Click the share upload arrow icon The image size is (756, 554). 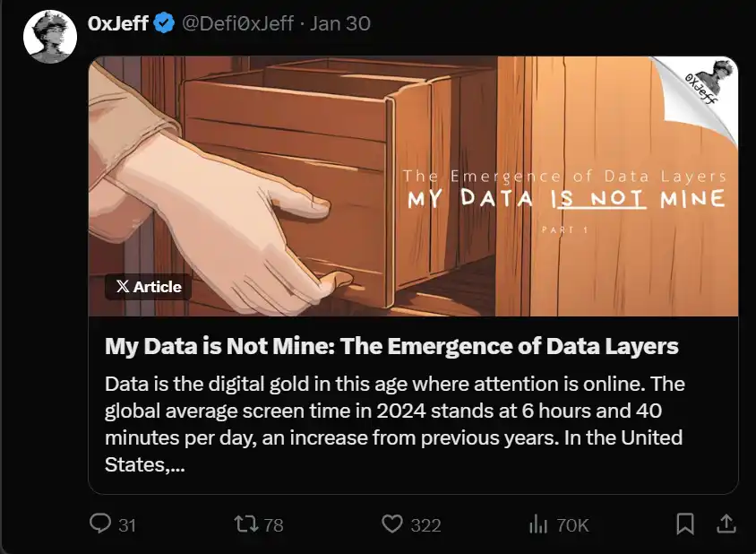pyautogui.click(x=727, y=523)
